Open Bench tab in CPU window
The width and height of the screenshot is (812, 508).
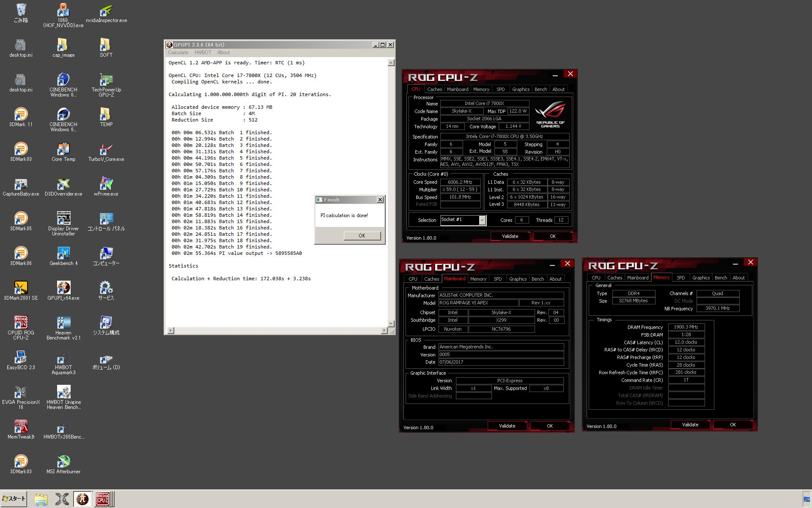click(540, 89)
